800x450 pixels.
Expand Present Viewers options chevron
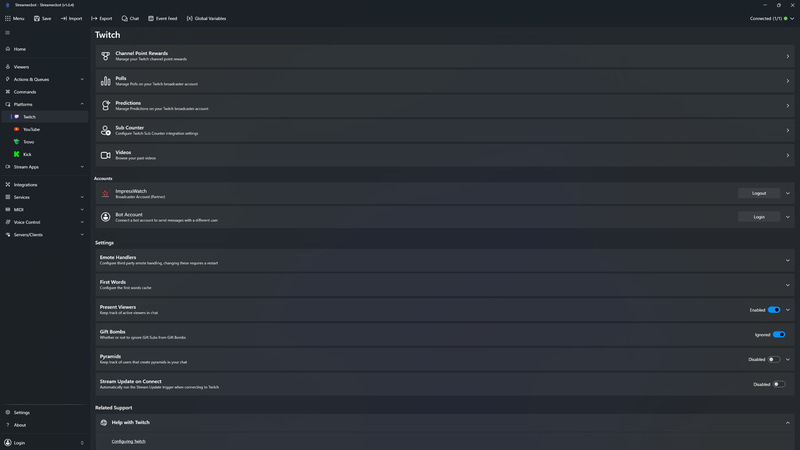coord(788,310)
